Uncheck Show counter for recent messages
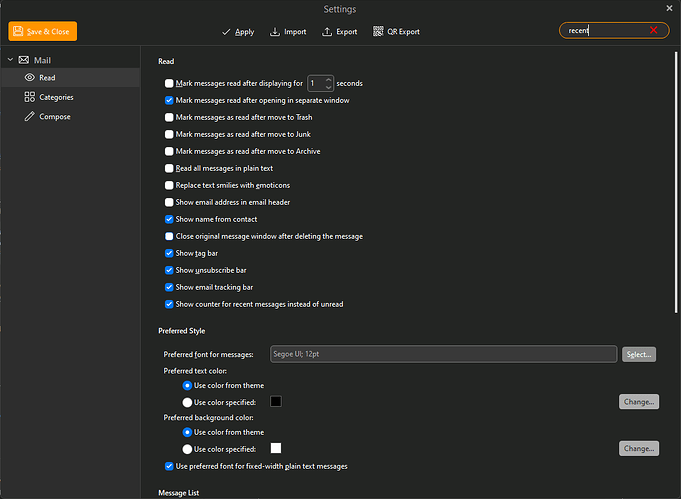 click(169, 304)
